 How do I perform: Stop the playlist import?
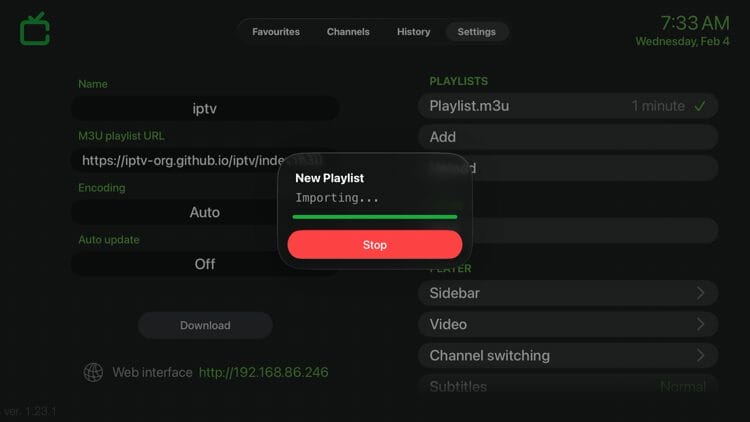tap(375, 244)
